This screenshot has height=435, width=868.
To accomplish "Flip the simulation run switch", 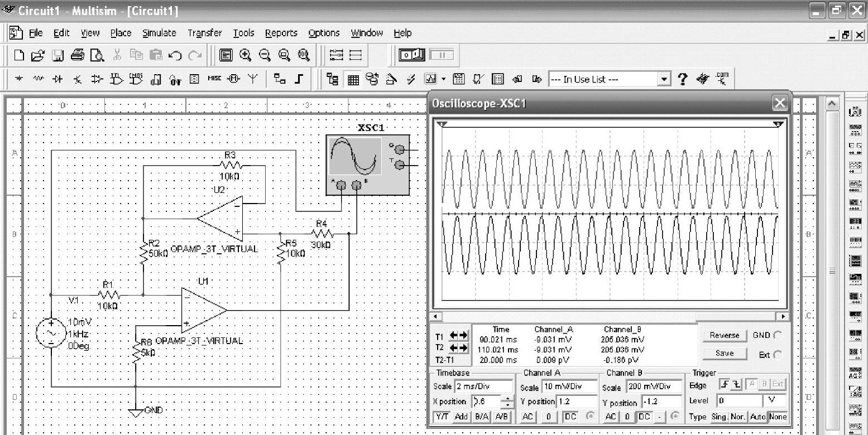I will click(413, 55).
